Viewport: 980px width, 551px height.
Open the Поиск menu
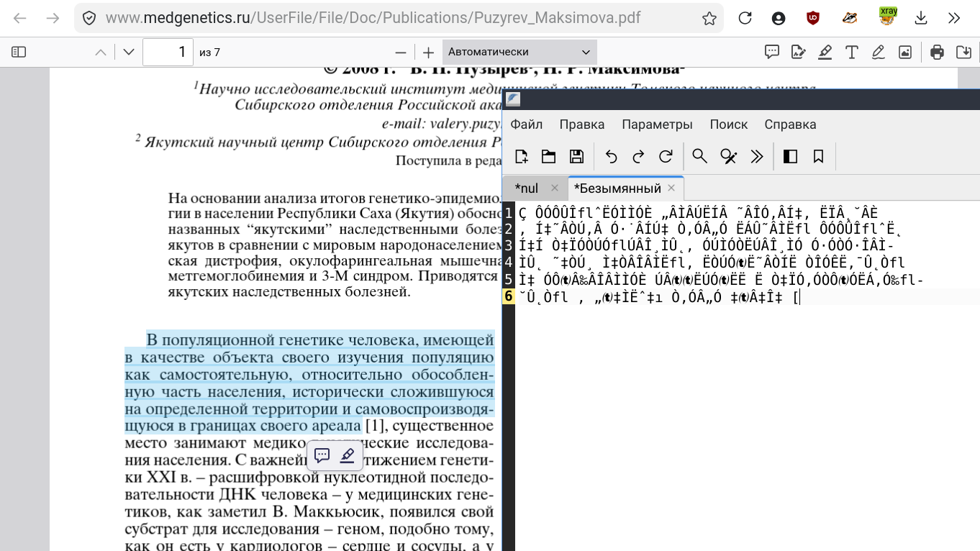tap(729, 124)
